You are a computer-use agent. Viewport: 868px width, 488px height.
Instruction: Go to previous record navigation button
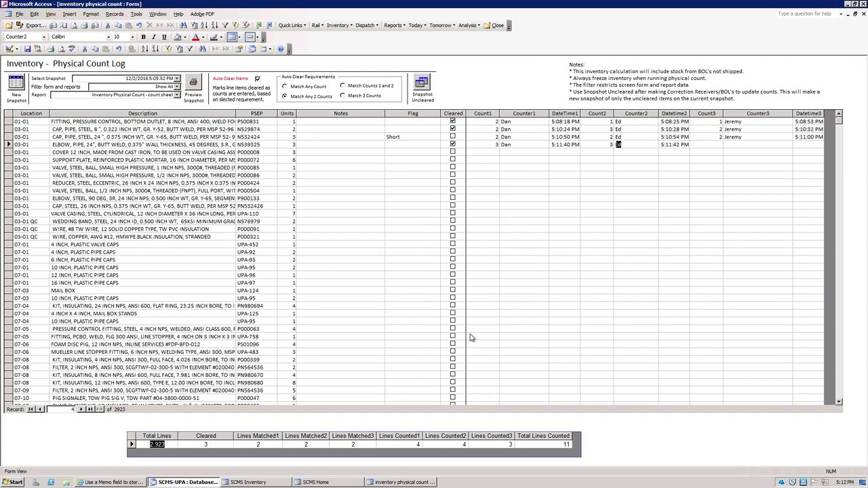click(x=40, y=409)
